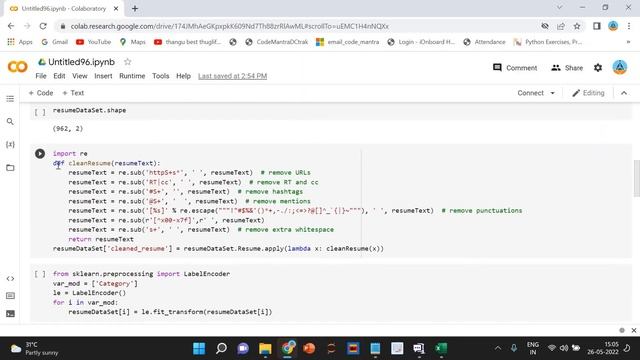Open the Windows Start menu

point(199,349)
